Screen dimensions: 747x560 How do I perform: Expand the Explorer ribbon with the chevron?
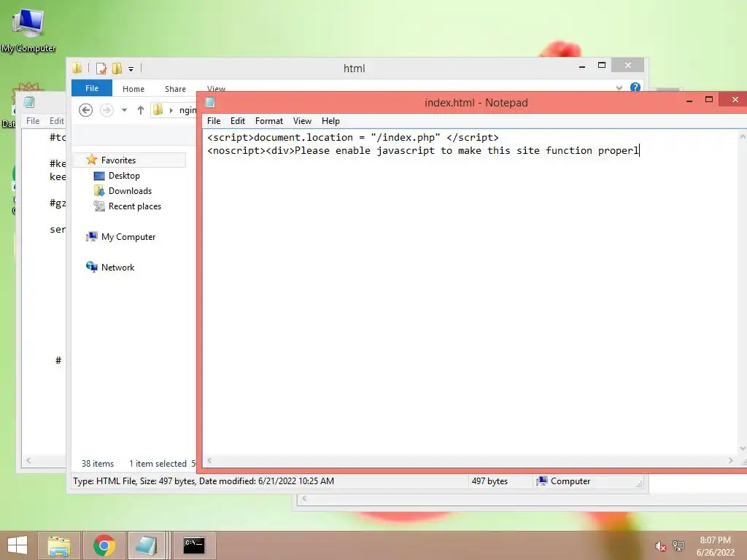619,87
